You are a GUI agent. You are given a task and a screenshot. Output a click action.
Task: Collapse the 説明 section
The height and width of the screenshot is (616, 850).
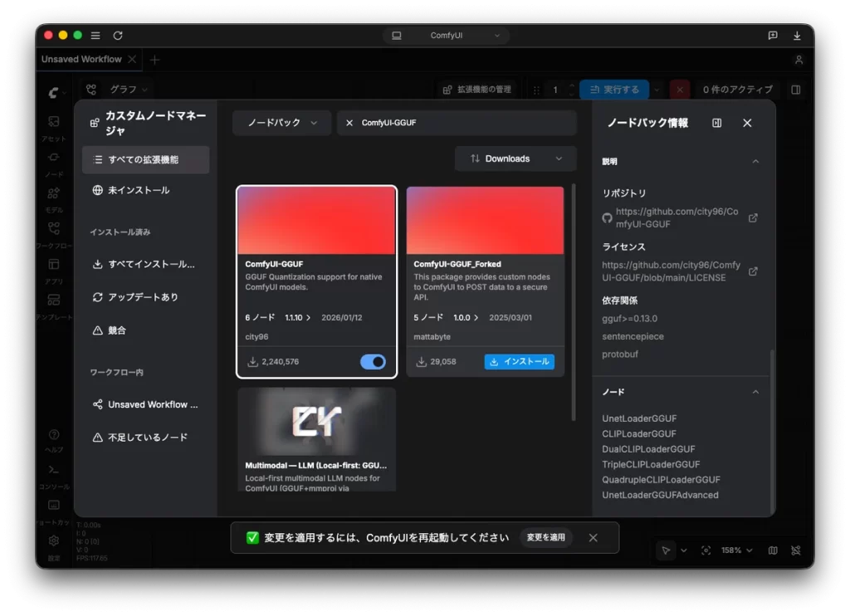[x=755, y=162]
